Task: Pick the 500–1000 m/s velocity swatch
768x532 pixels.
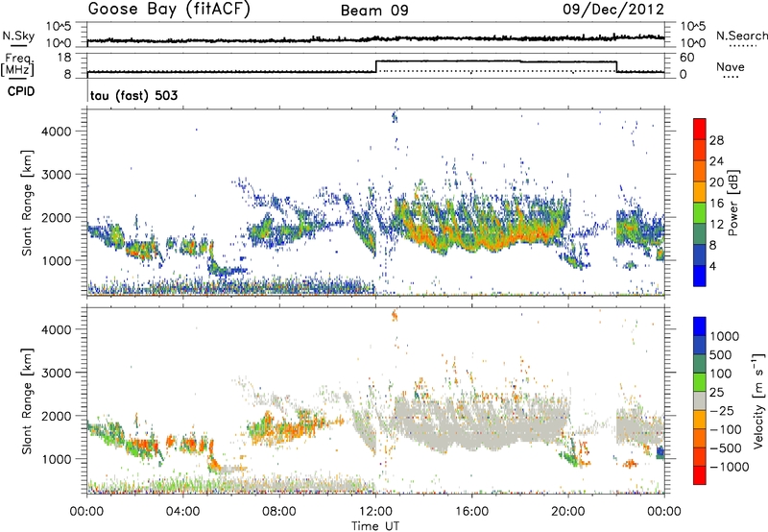Action: (700, 345)
